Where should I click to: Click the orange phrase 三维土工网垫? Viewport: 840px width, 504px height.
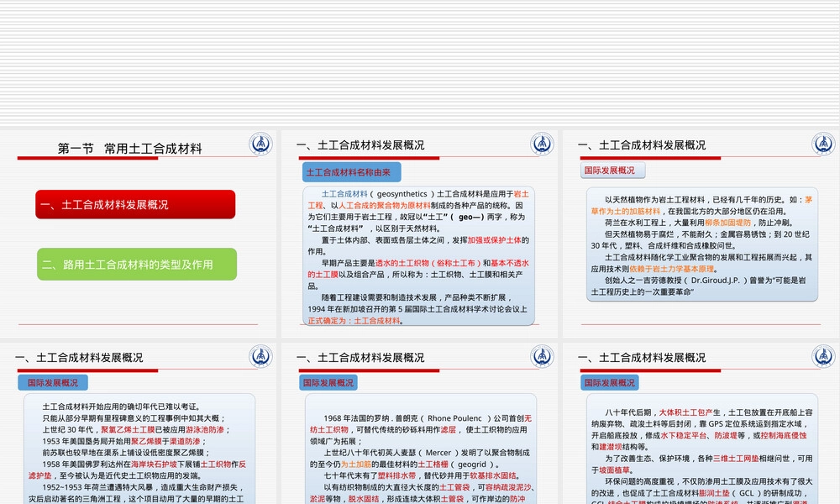pos(736,458)
